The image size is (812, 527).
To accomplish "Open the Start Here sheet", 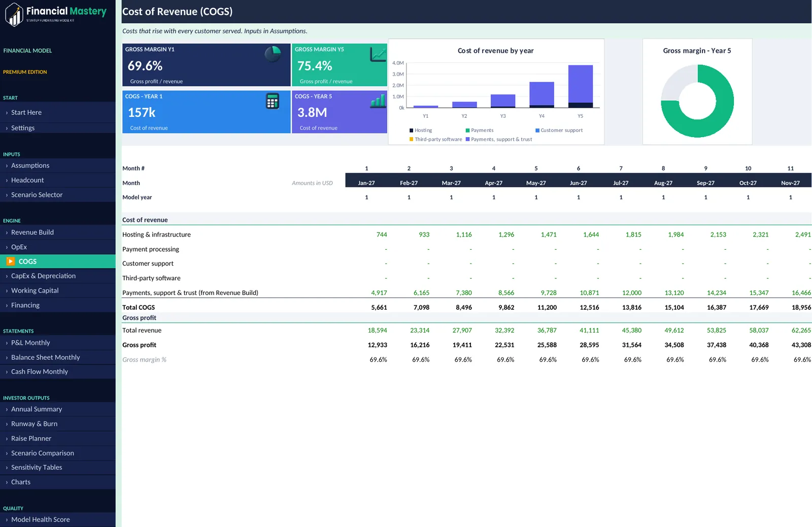I will click(58, 113).
